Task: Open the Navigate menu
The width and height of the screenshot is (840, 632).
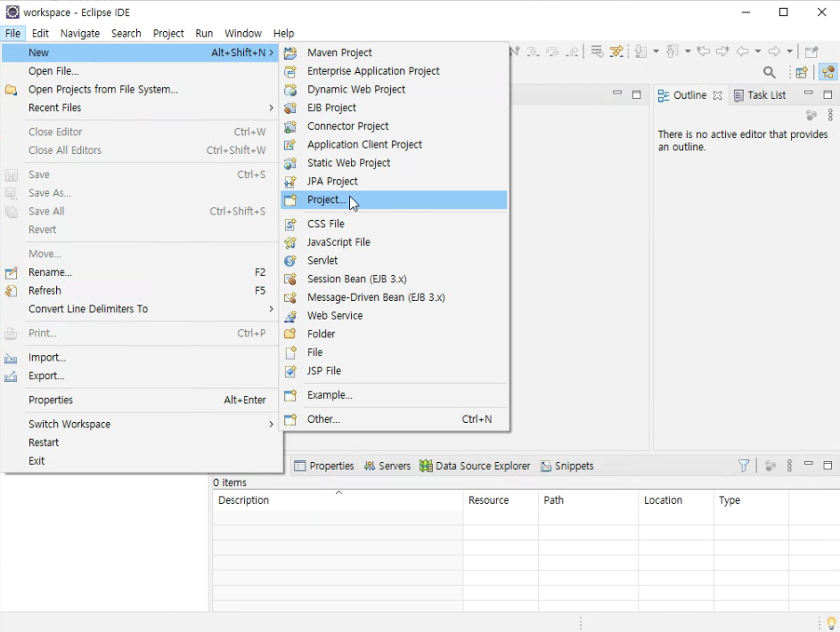Action: 80,33
